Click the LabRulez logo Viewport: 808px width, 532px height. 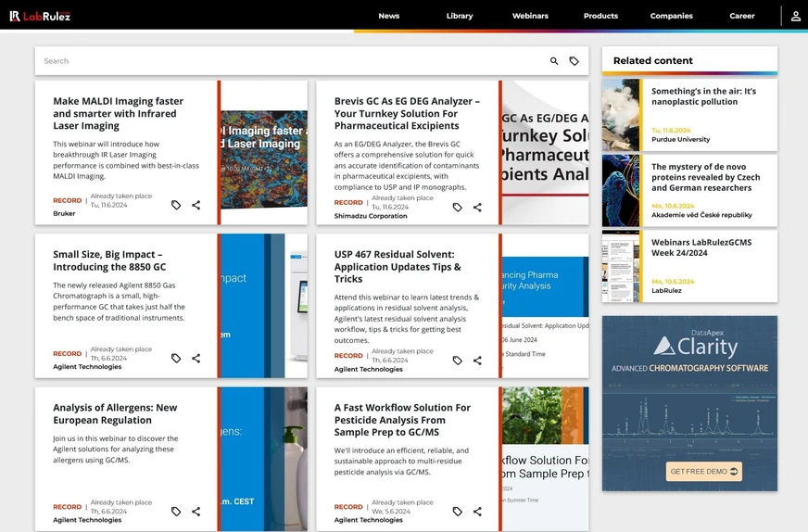40,16
